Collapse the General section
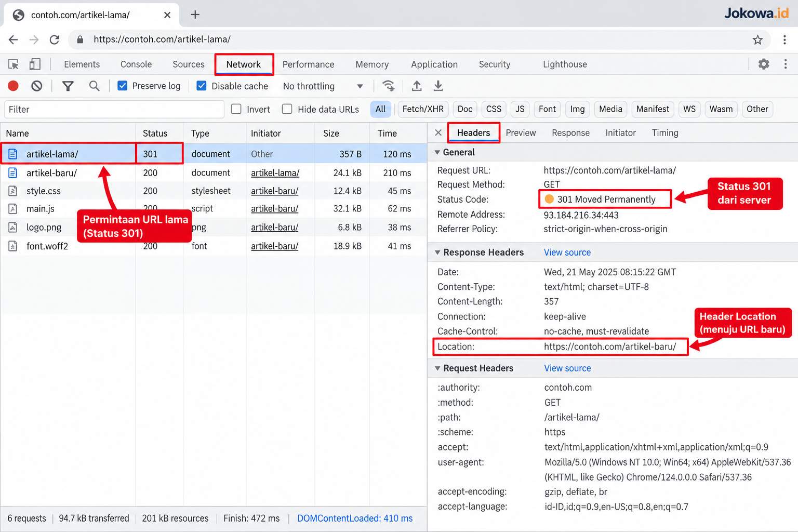 437,152
